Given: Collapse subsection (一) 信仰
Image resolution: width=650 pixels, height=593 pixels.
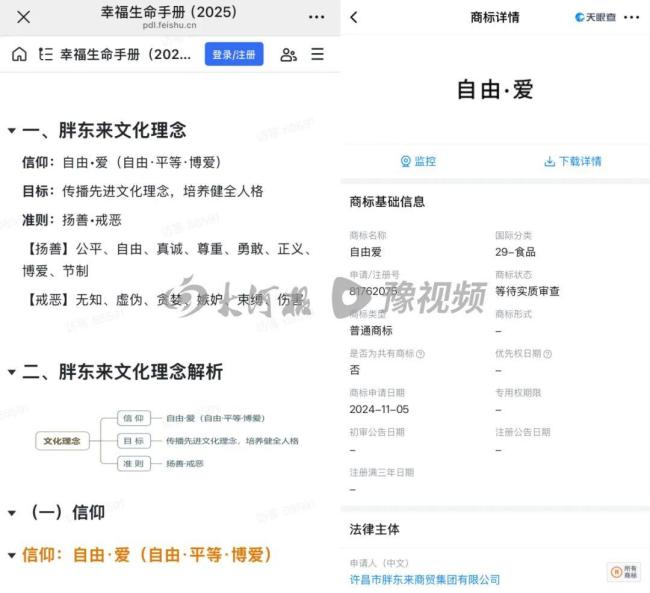Looking at the screenshot, I should coord(12,513).
